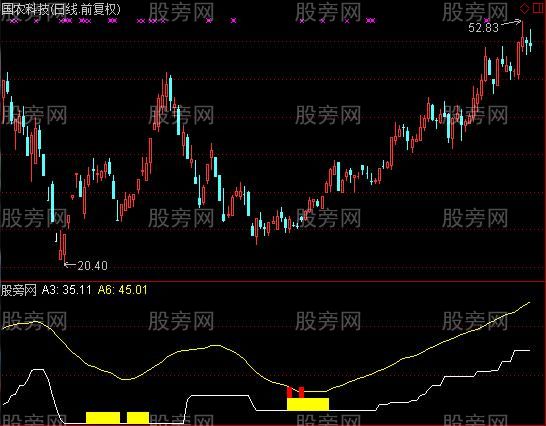Click the 股旁网 indicator name label

(19, 290)
